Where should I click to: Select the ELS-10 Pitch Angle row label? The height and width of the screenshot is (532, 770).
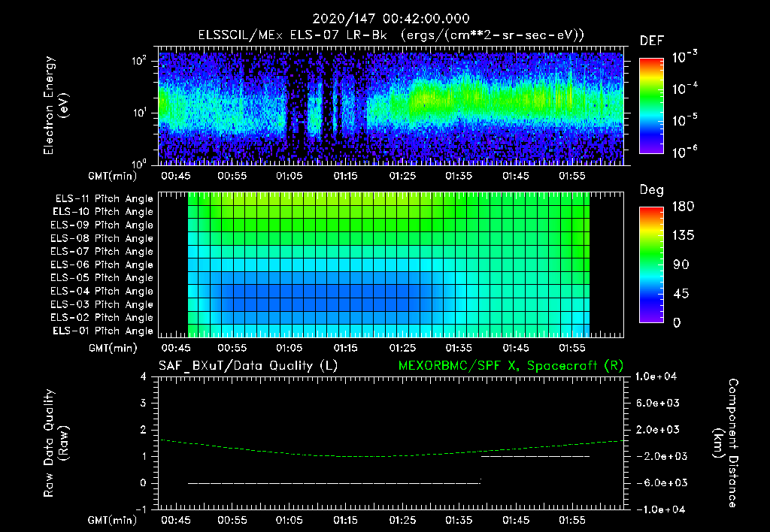point(103,212)
